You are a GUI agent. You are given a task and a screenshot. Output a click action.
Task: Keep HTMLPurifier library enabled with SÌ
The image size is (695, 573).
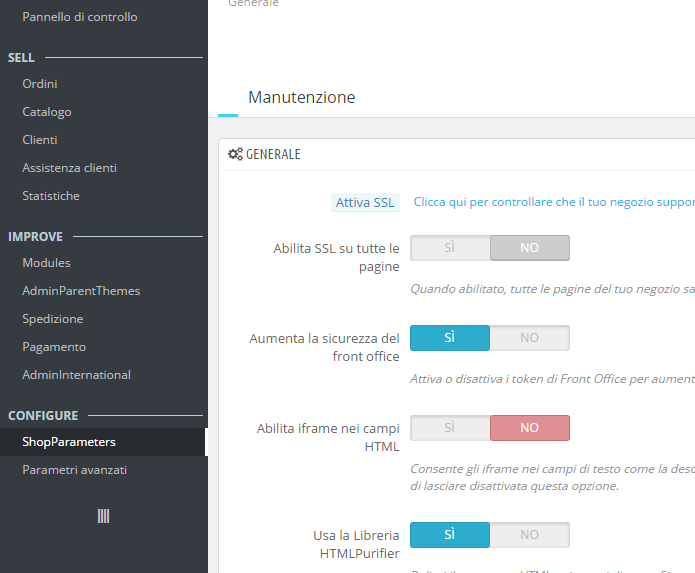click(450, 535)
